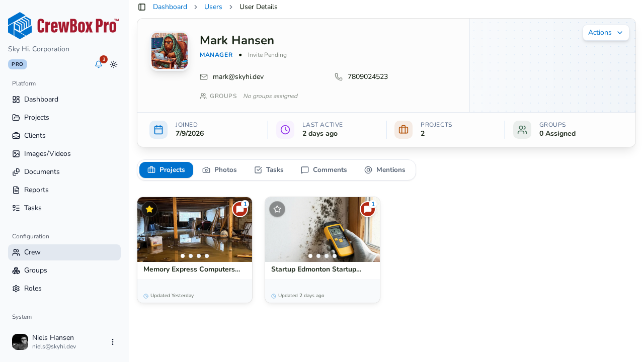Open Dashboard in the sidebar
This screenshot has height=362, width=644.
[x=64, y=100]
